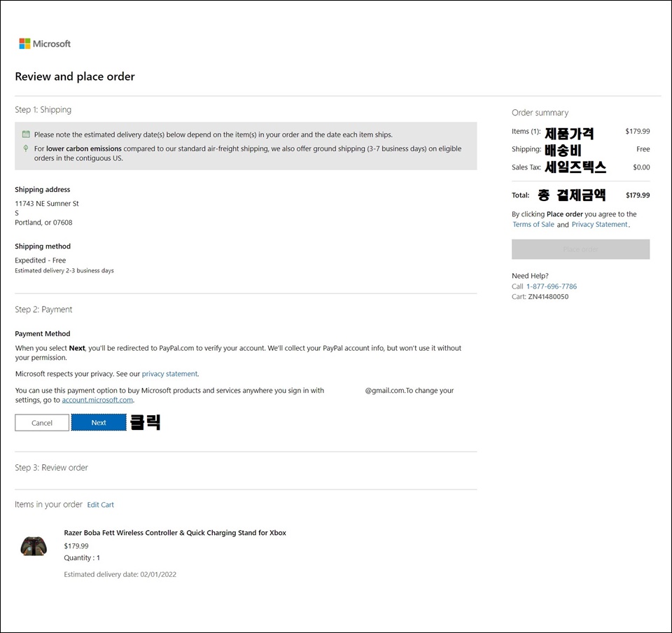Click the Payment Method label

coord(43,333)
